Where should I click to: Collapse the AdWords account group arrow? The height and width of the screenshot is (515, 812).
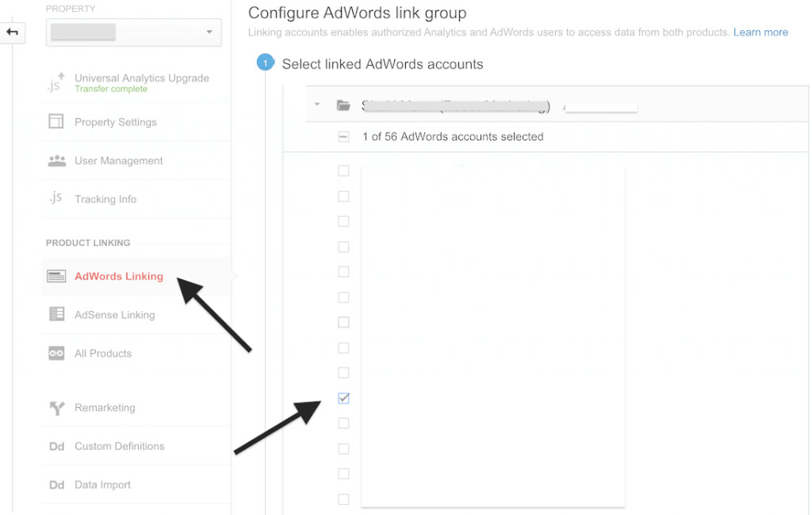(x=317, y=105)
